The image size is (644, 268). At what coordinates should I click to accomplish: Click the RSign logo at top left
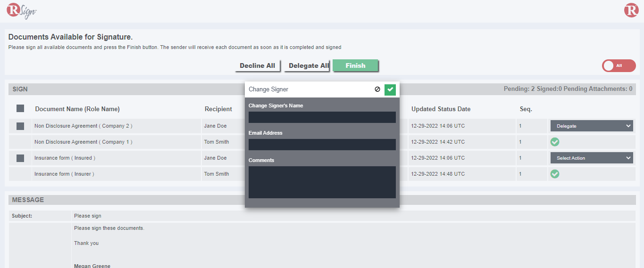21,11
